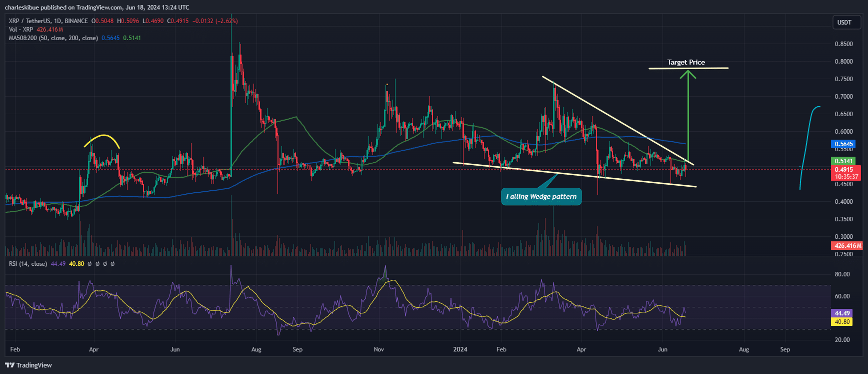Click the 0.8000 price axis label

(x=844, y=62)
